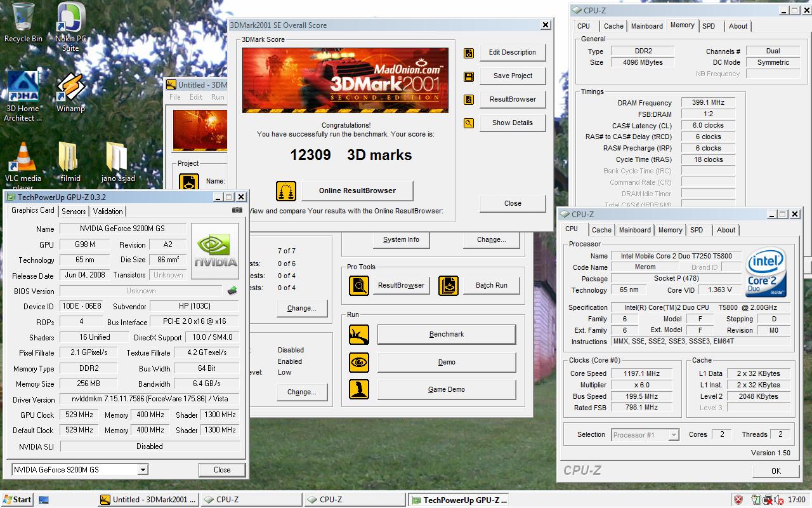Select Graphics Card tab in GPU-Z
Screen dimensions: 812x508
coord(33,210)
